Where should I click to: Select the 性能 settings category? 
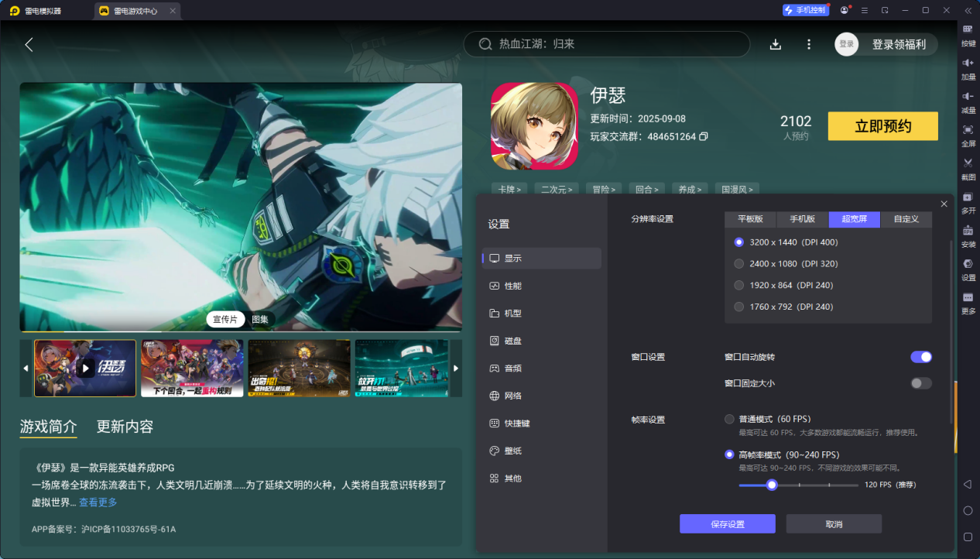pos(542,286)
